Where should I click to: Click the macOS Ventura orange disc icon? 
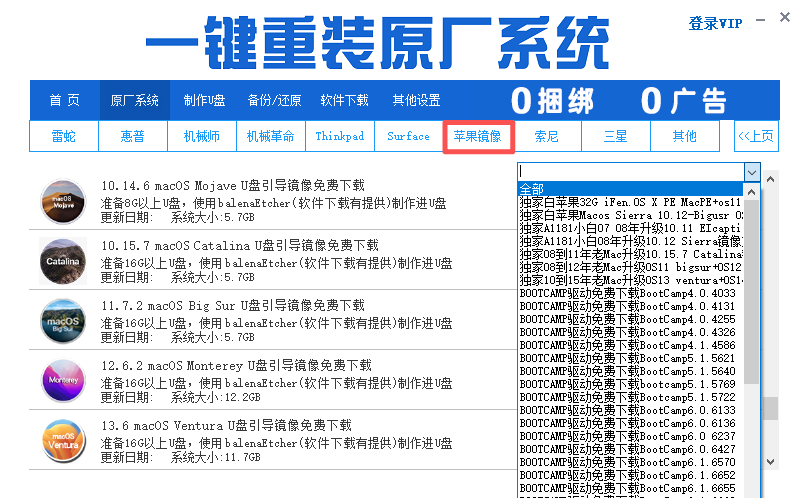tap(63, 441)
